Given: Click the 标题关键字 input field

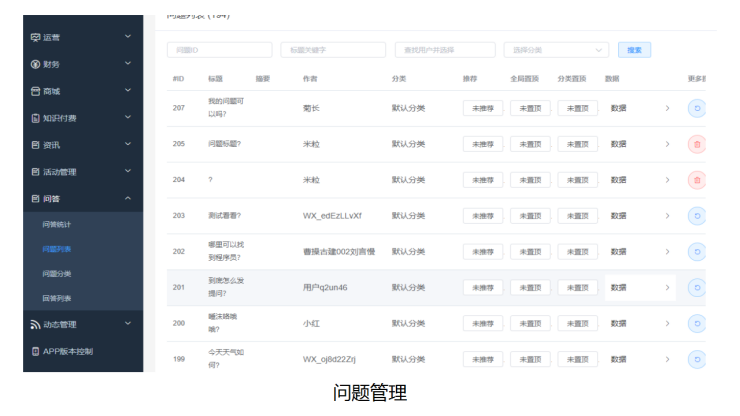Looking at the screenshot, I should pyautogui.click(x=333, y=50).
